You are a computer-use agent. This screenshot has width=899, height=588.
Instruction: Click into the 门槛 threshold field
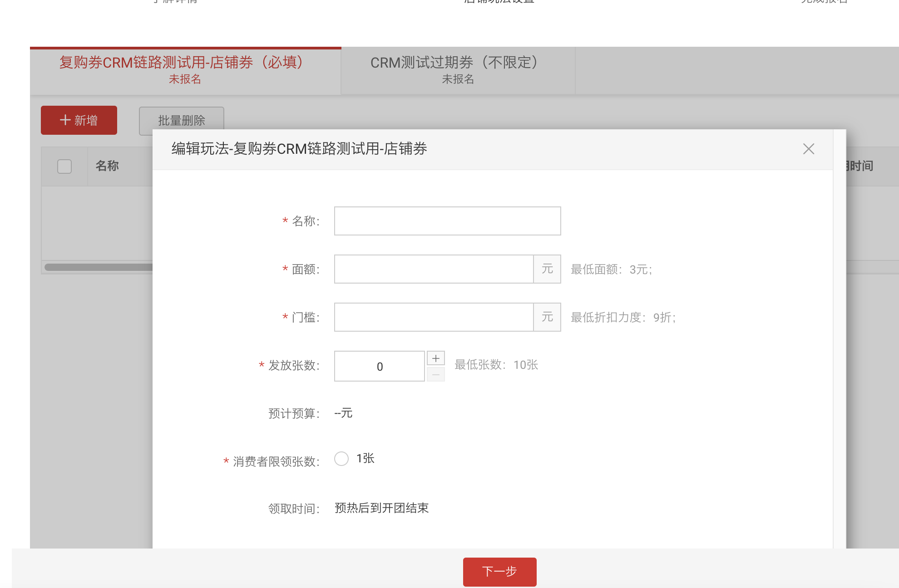tap(434, 317)
